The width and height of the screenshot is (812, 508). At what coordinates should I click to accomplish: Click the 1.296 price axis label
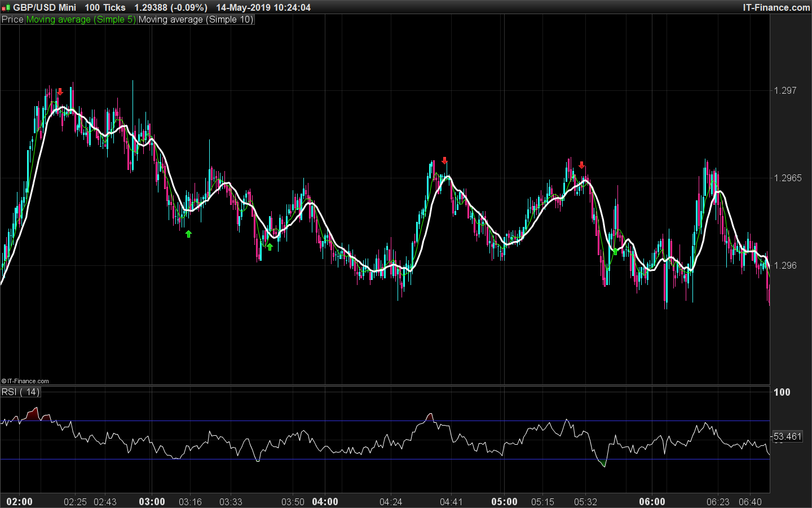pyautogui.click(x=785, y=265)
